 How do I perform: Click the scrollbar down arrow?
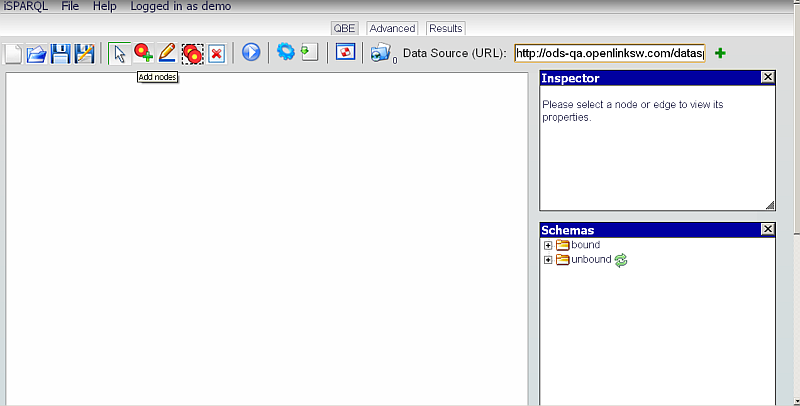click(796, 401)
